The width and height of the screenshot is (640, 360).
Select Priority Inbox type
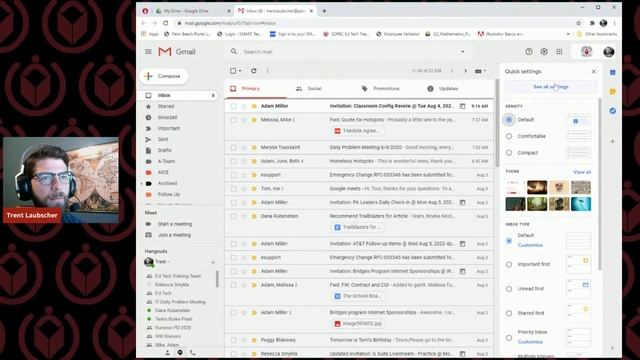coord(509,338)
